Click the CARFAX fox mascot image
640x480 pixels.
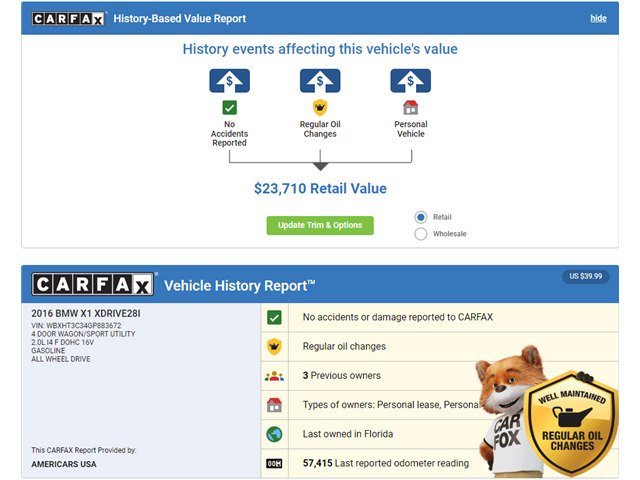pos(509,410)
